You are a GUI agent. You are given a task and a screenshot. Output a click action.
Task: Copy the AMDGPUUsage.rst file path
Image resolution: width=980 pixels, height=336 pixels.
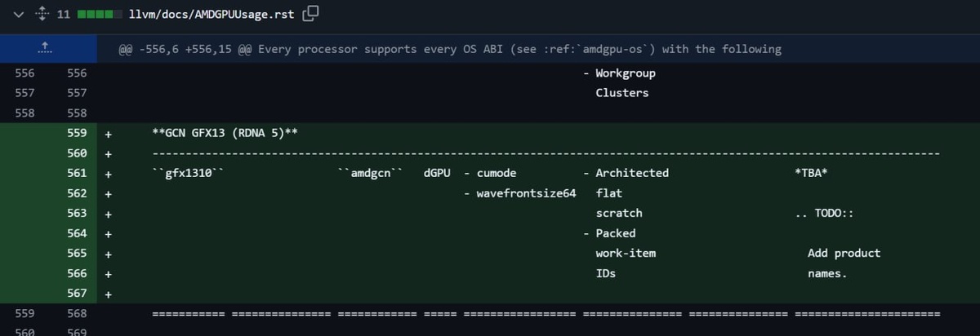pyautogui.click(x=310, y=14)
